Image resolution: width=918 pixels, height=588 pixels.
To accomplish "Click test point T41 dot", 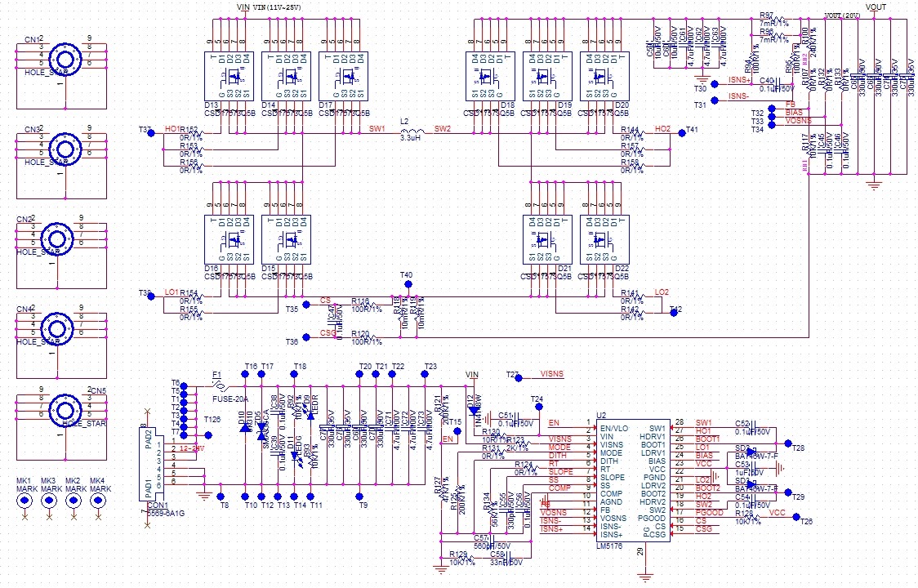I will point(681,134).
